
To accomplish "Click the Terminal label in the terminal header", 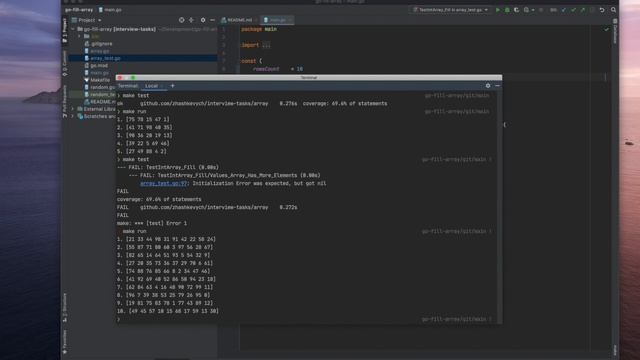I will 128,86.
